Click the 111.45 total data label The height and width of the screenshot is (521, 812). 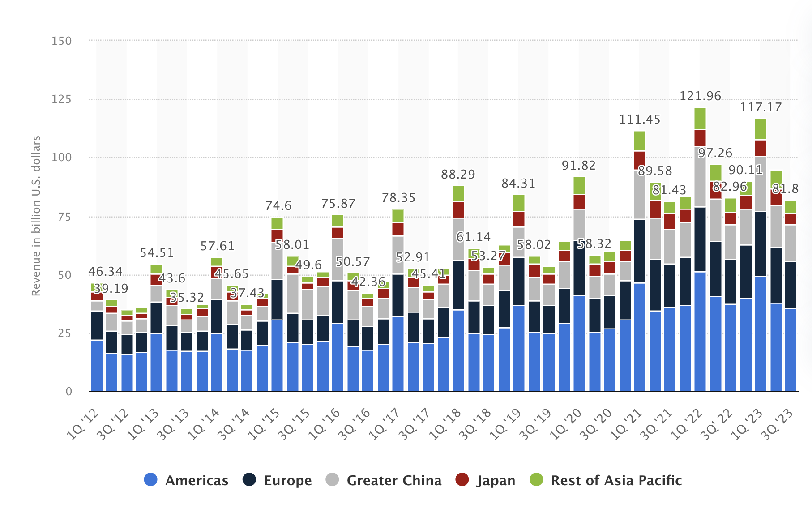[x=640, y=120]
